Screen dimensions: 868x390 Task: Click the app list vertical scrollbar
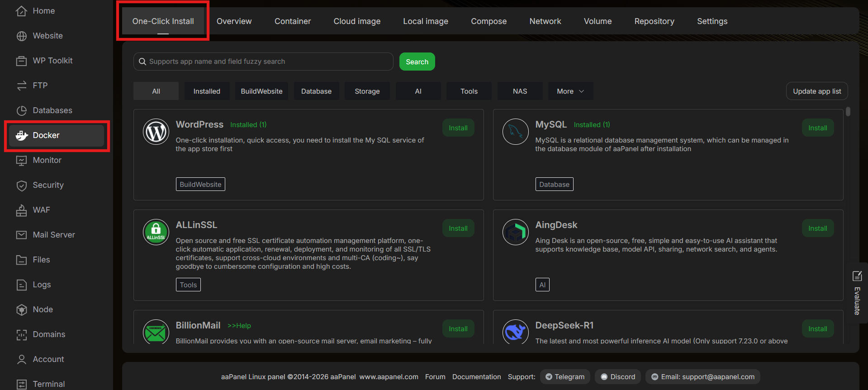(848, 111)
